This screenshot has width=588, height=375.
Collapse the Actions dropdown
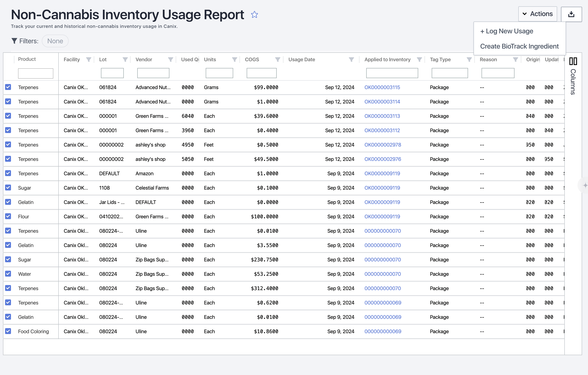tap(538, 14)
